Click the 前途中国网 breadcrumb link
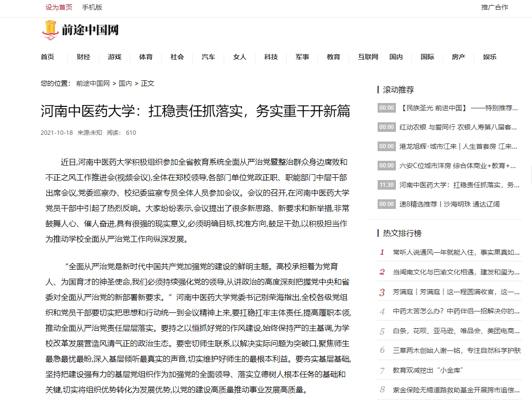This screenshot has width=532, height=401. (93, 83)
